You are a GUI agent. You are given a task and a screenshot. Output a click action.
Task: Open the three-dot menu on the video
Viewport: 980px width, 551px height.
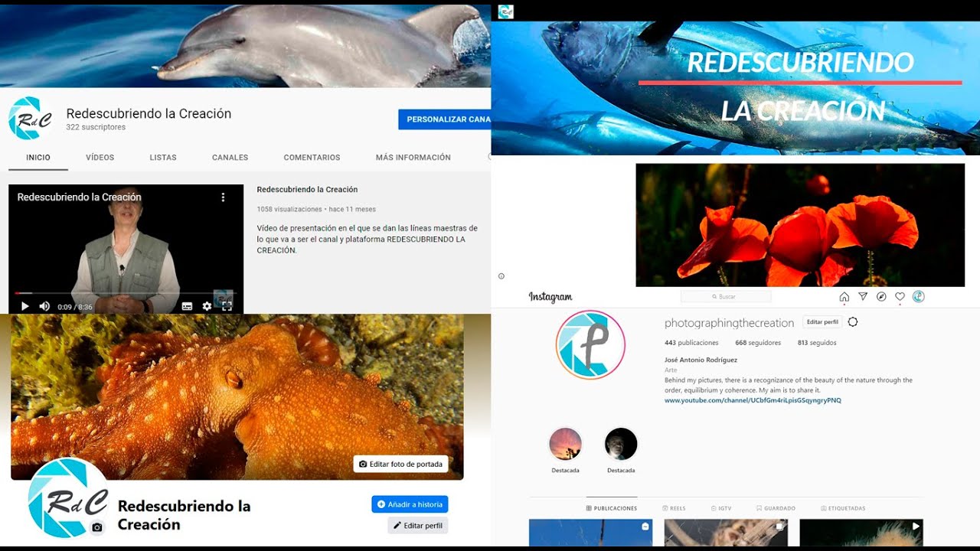(x=223, y=197)
